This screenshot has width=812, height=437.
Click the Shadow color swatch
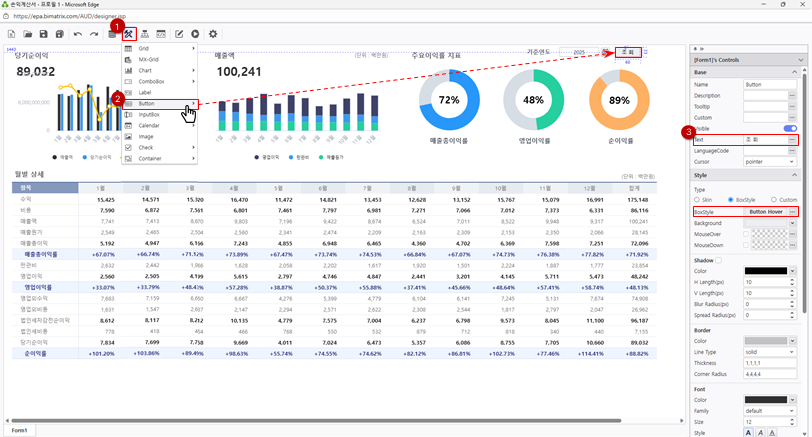[x=765, y=271]
